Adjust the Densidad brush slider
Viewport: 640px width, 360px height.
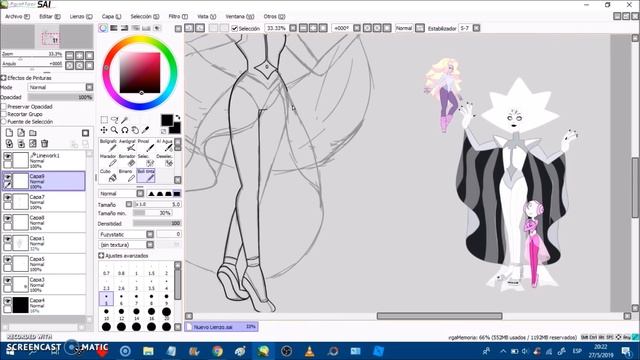click(157, 224)
